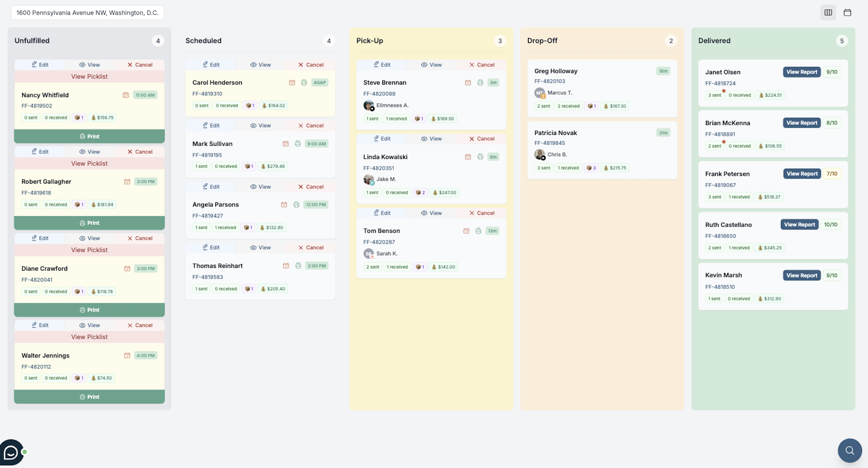Click calendar icon on Mark Sullivan card
The image size is (868, 468).
pyautogui.click(x=286, y=144)
